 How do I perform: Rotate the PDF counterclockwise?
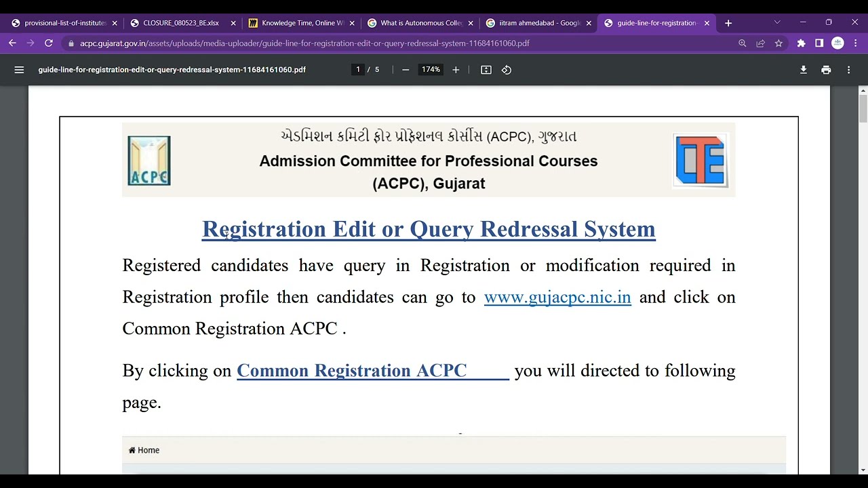[507, 70]
